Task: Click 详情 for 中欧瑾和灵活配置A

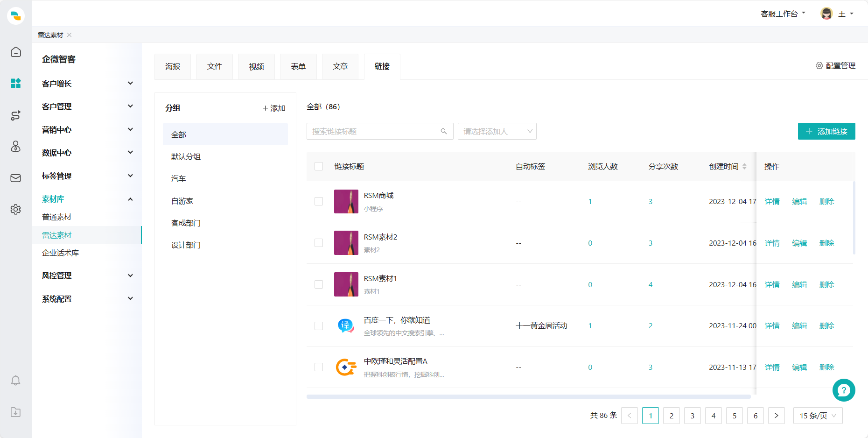Action: [x=772, y=367]
